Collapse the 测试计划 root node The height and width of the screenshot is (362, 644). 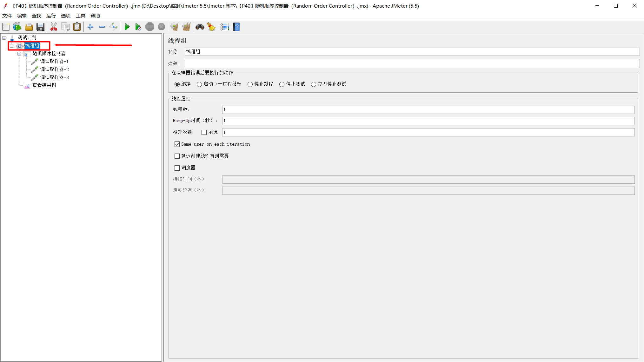[4, 38]
